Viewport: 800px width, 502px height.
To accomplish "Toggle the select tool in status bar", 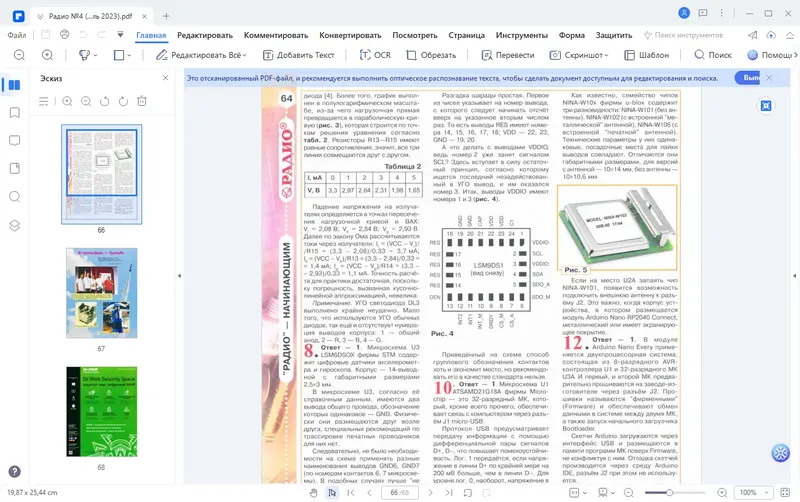I will 332,492.
